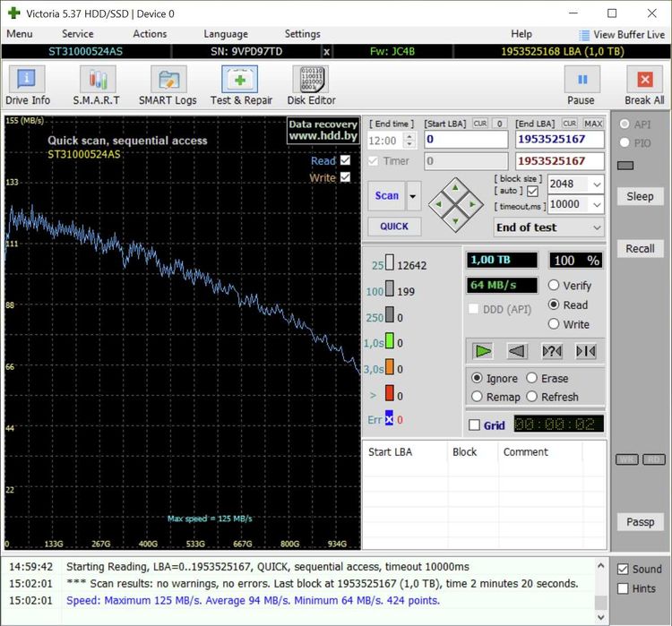This screenshot has width=672, height=626.
Task: Click the Start LBA input field
Action: pos(465,139)
